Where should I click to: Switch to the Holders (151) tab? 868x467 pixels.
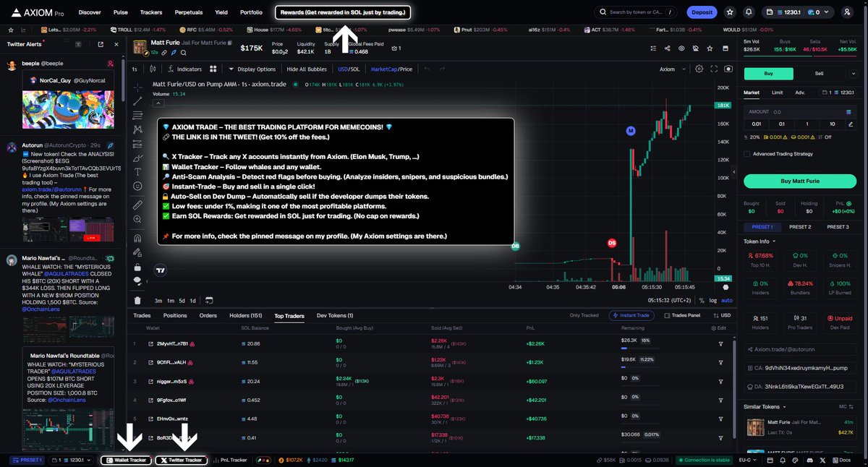[246, 315]
